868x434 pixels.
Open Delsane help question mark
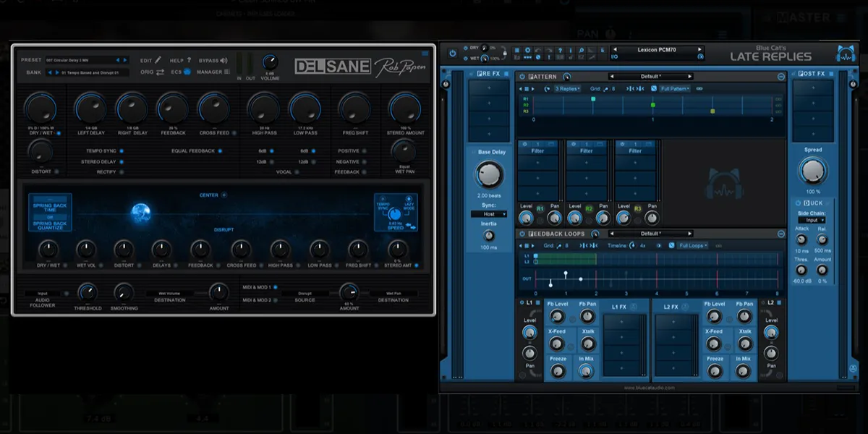coord(189,61)
